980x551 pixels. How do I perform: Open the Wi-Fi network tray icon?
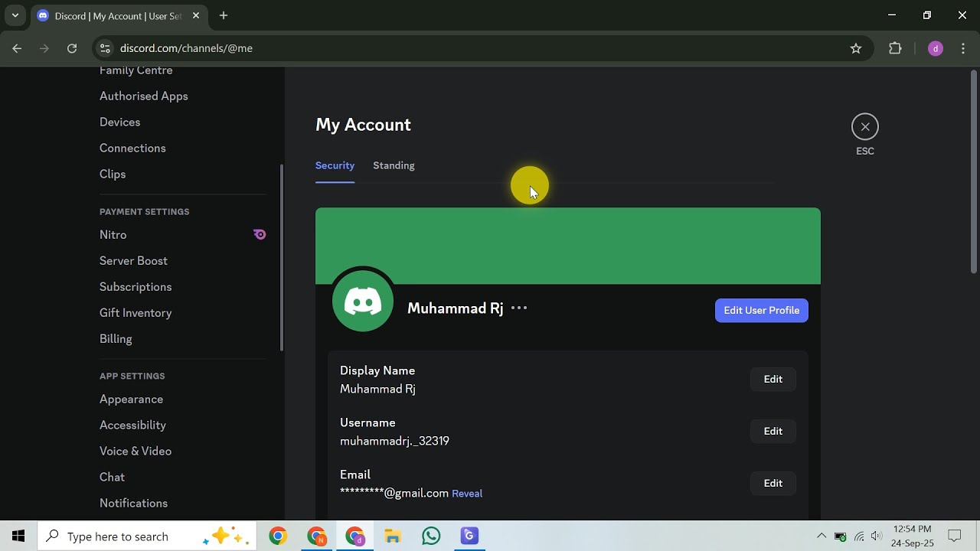pyautogui.click(x=859, y=536)
